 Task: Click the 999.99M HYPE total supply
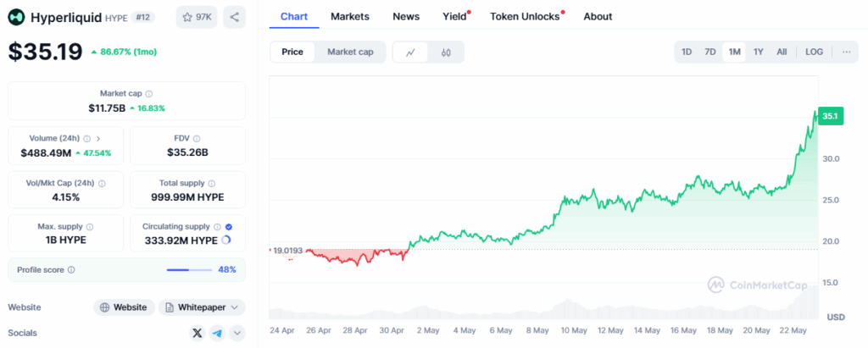click(x=187, y=197)
